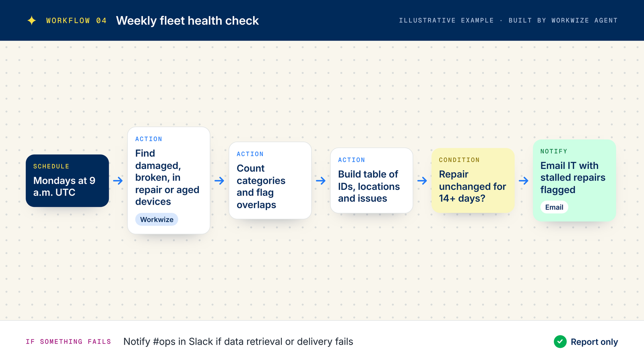
Task: Open the Build table of IDs action card
Action: pyautogui.click(x=372, y=180)
